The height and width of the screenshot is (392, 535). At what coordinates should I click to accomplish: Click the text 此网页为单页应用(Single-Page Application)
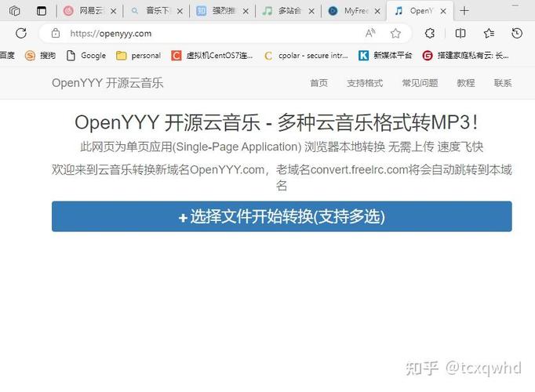pos(191,147)
